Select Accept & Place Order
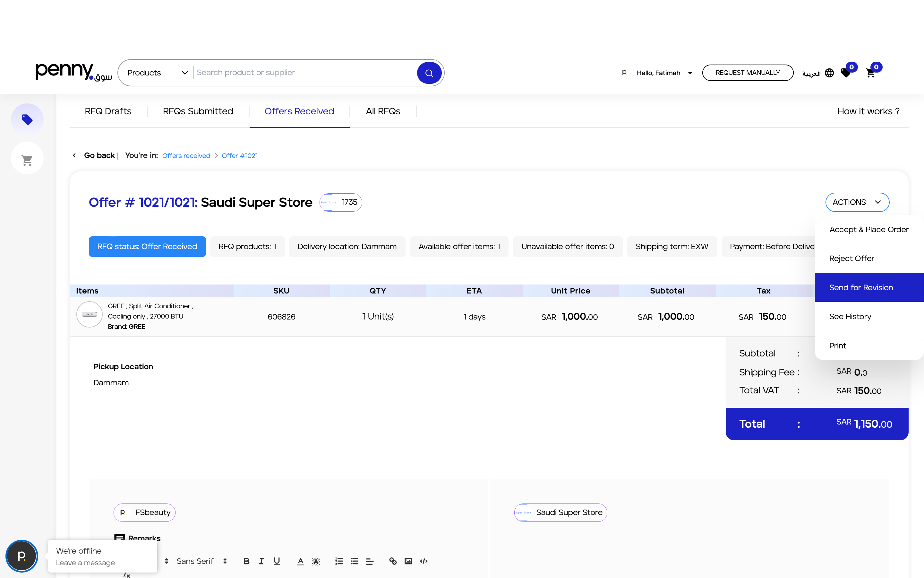Viewport: 924px width, 578px height. (868, 229)
